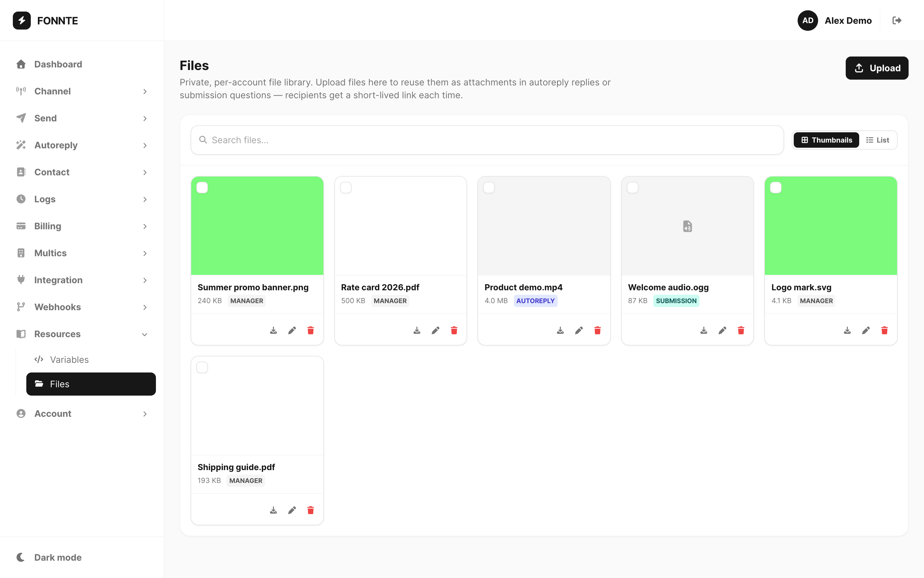
Task: Download Rate card 2026.pdf
Action: (x=417, y=330)
